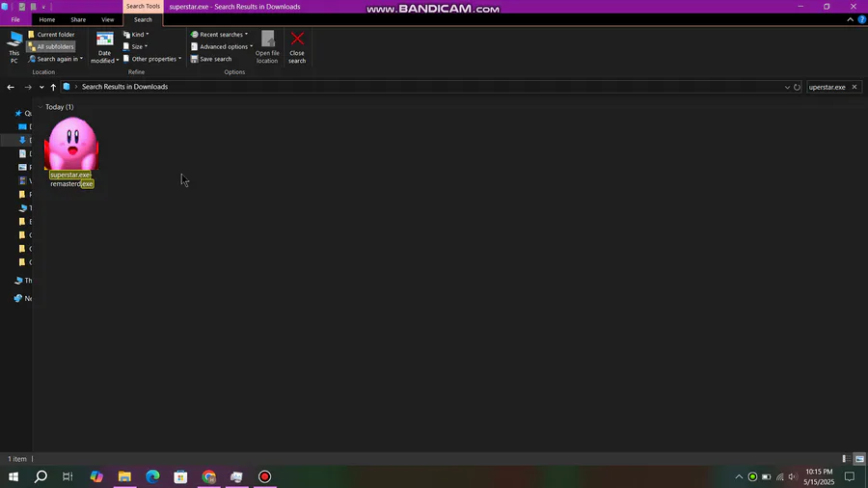Select the Videos item in sidebar
The height and width of the screenshot is (488, 868).
point(23,180)
